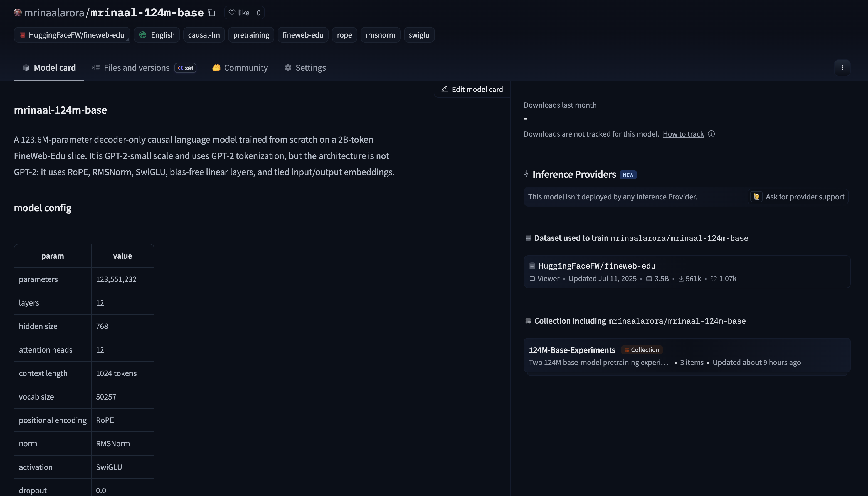
Task: Click the 1.07k likes stat
Action: tap(724, 279)
